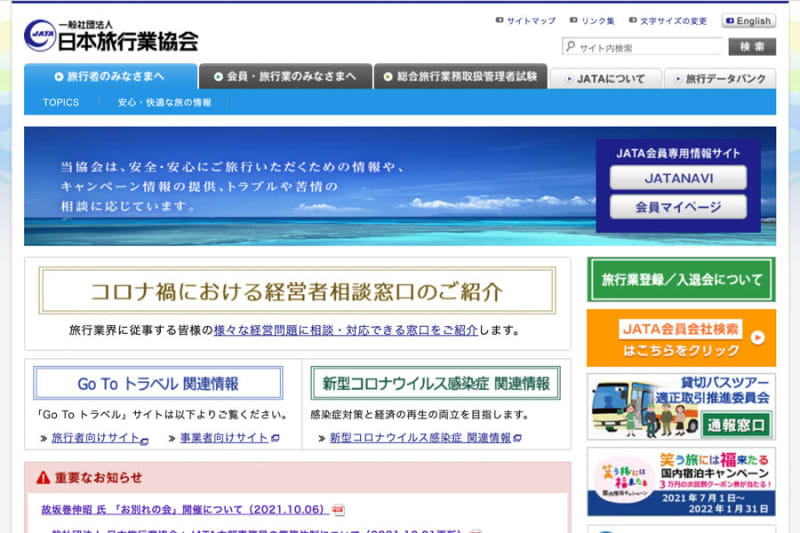Open 文字サイズの変更 link

coord(673,21)
